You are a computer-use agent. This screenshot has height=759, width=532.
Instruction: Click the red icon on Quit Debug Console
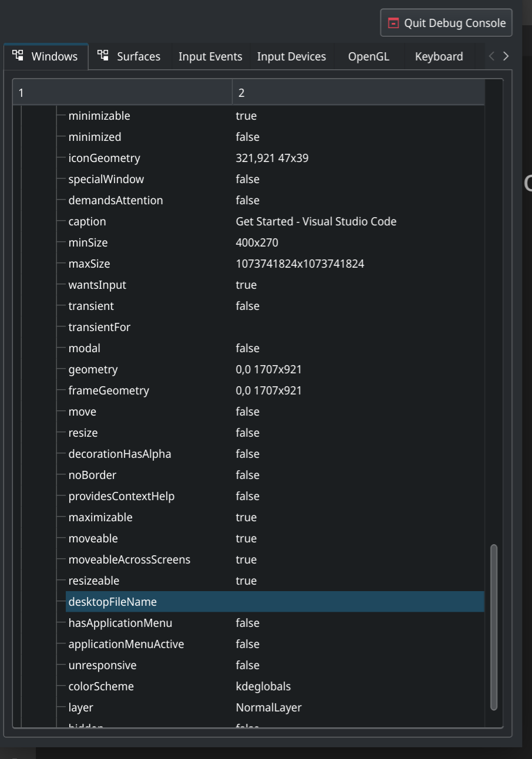click(x=392, y=23)
